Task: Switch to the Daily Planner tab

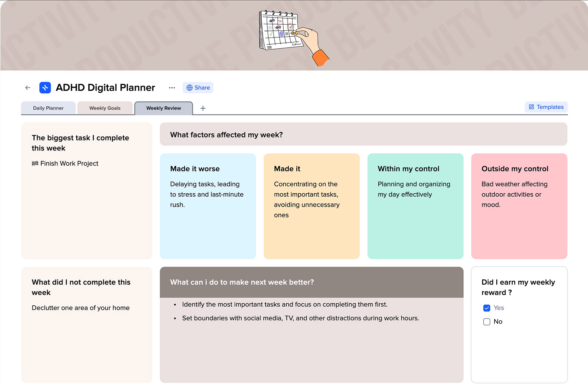Action: [48, 108]
